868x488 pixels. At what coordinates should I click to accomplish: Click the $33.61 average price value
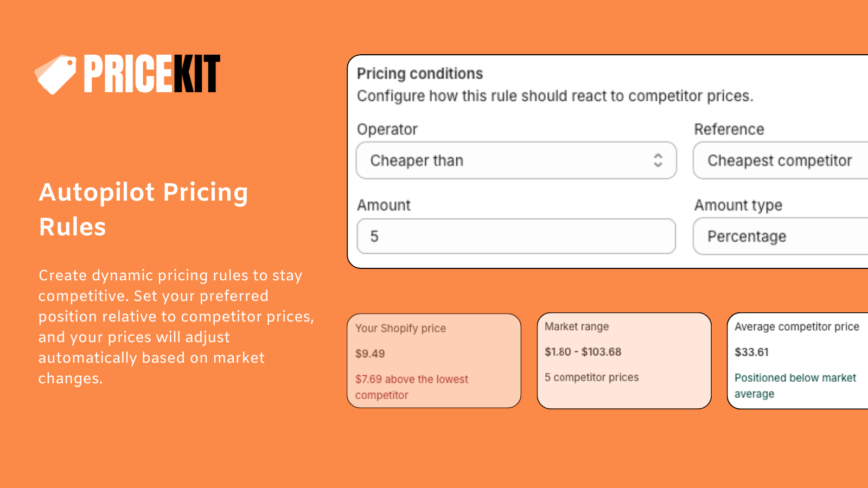tap(750, 352)
